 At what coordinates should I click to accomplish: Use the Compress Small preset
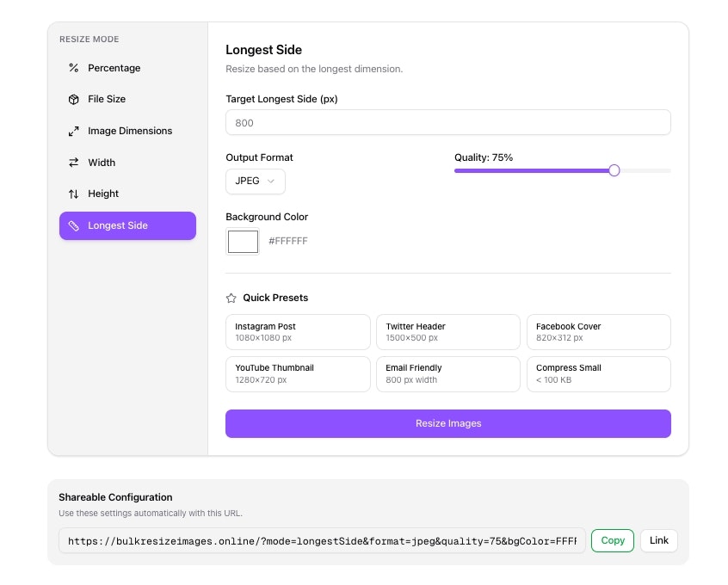click(x=598, y=373)
